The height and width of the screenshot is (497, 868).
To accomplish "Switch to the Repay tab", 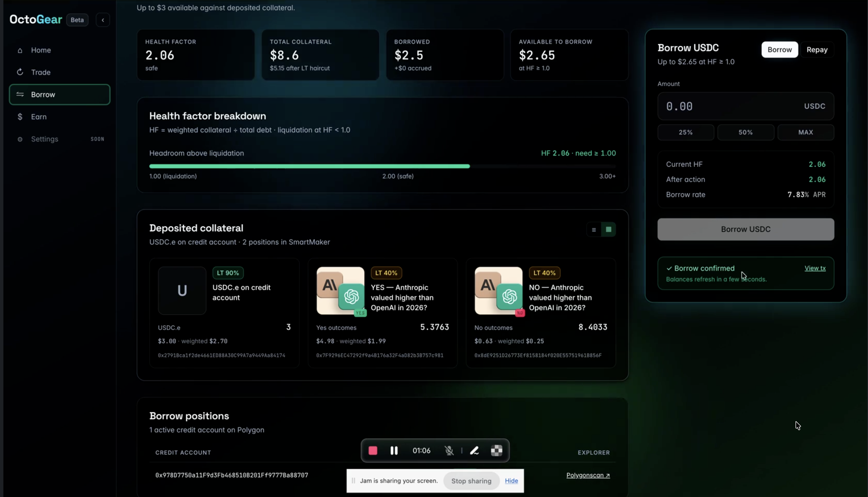I will (817, 50).
